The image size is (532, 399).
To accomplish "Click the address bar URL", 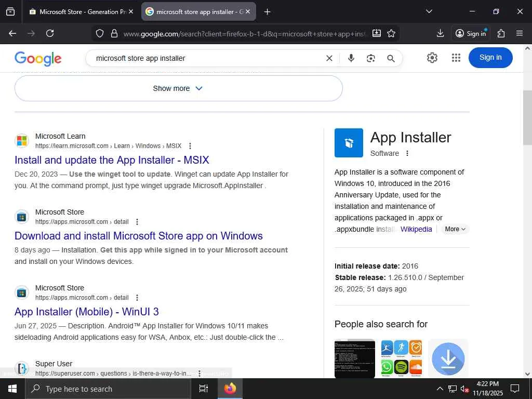I will click(244, 34).
